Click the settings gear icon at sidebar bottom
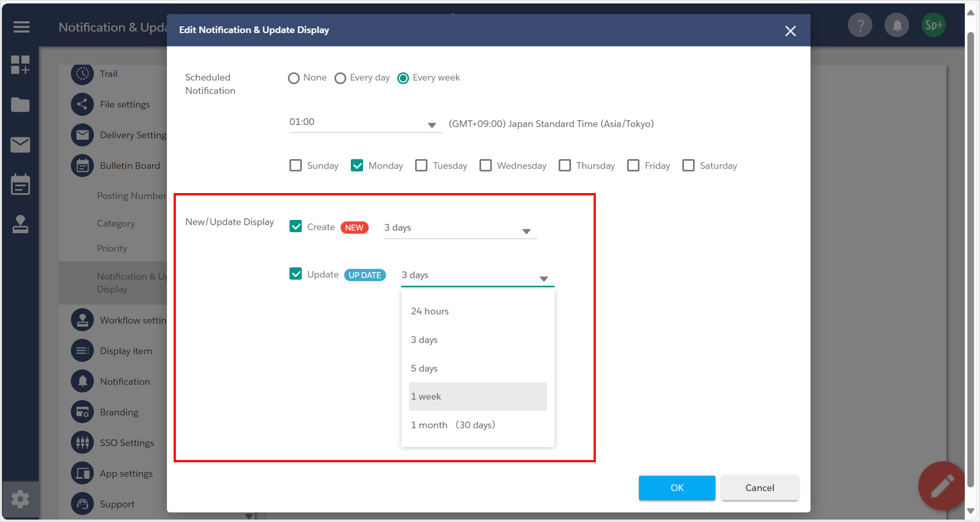 tap(20, 499)
